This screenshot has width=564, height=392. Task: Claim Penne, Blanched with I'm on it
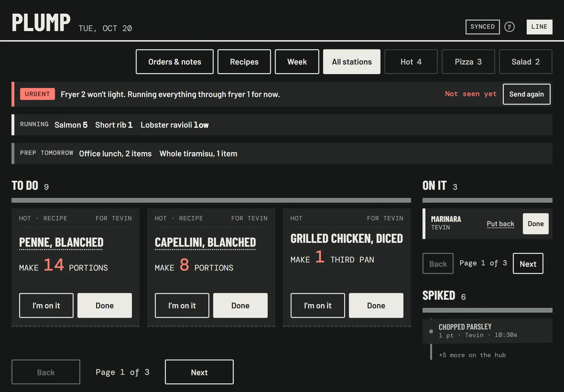pyautogui.click(x=46, y=305)
